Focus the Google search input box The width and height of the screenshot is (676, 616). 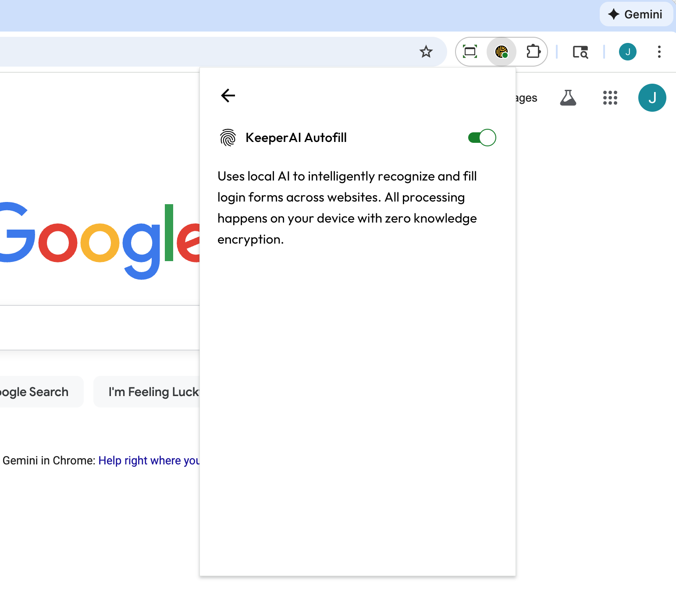(96, 327)
